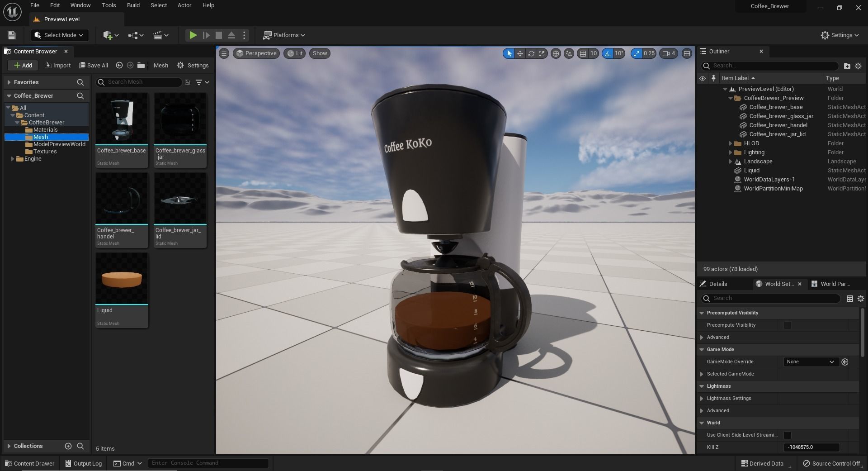The height and width of the screenshot is (471, 868).
Task: Change rotation snap value 10°
Action: pyautogui.click(x=619, y=53)
